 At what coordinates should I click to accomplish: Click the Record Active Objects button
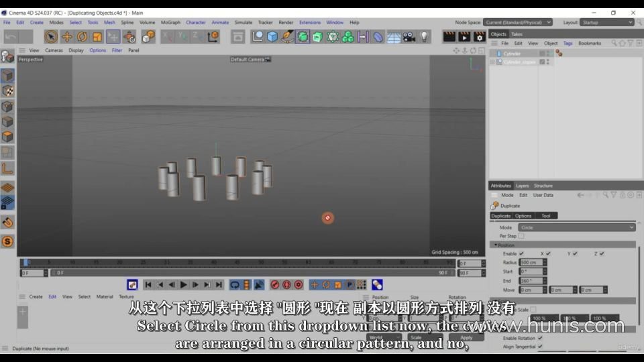click(x=275, y=285)
